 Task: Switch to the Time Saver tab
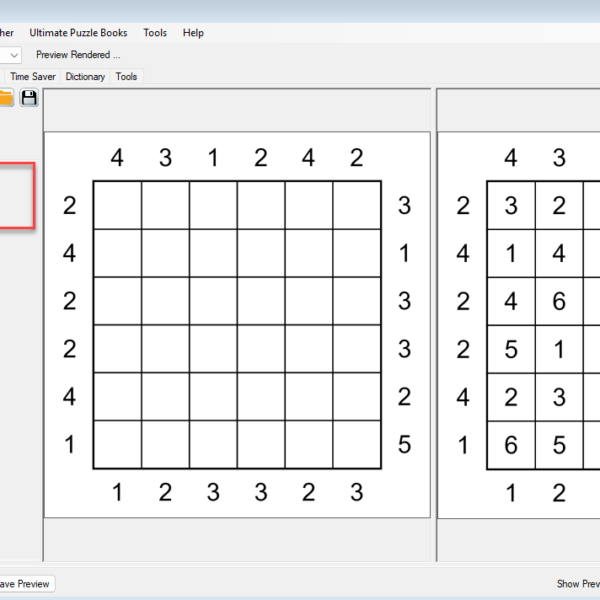point(33,76)
